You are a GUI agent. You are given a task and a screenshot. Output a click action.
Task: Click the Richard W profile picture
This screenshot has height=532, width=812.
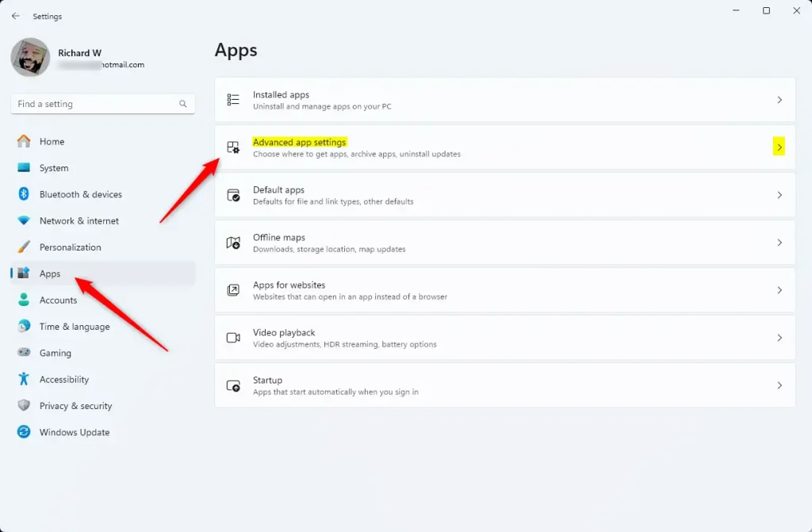[x=31, y=58]
